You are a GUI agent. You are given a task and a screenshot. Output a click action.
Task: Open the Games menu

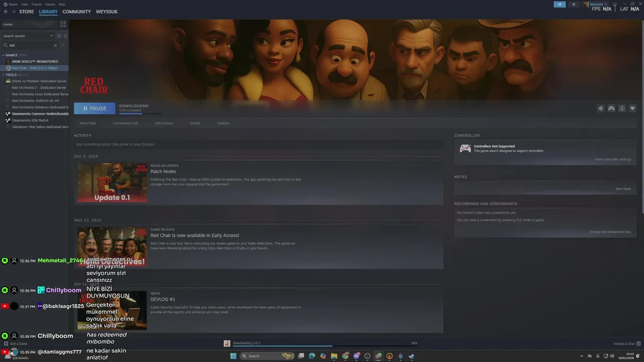click(50, 4)
